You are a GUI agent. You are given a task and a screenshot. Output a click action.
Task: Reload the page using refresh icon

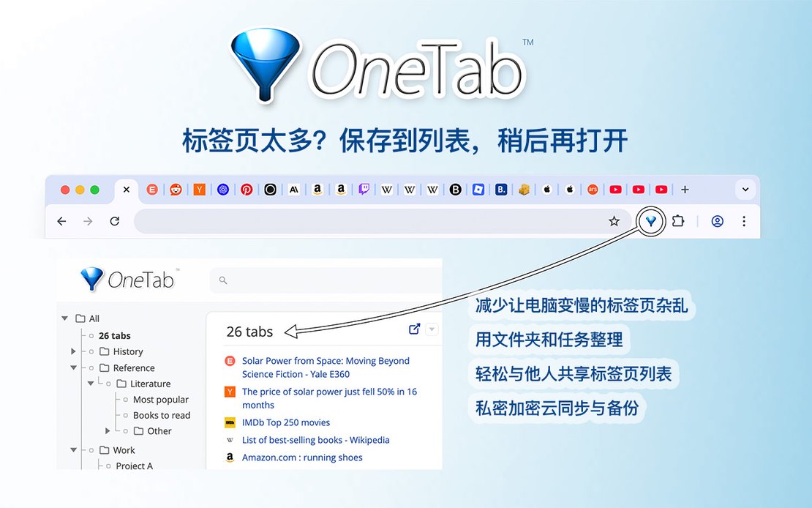click(115, 221)
